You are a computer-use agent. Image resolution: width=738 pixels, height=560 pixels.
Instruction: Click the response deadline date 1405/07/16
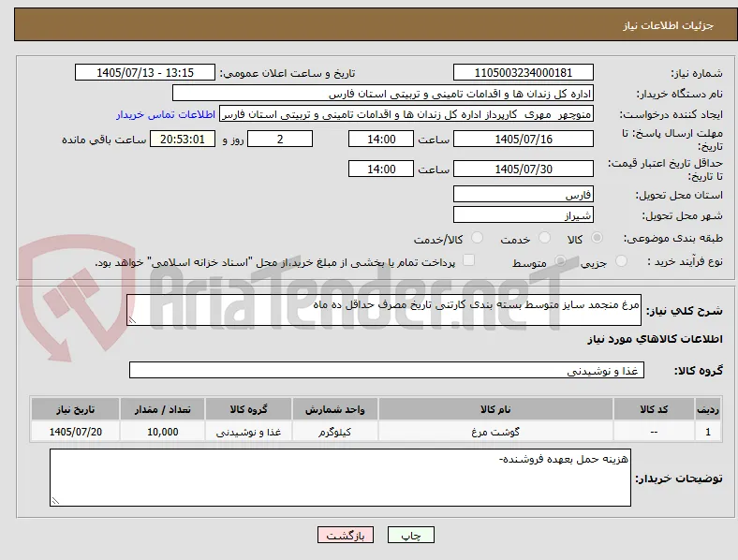coord(524,140)
